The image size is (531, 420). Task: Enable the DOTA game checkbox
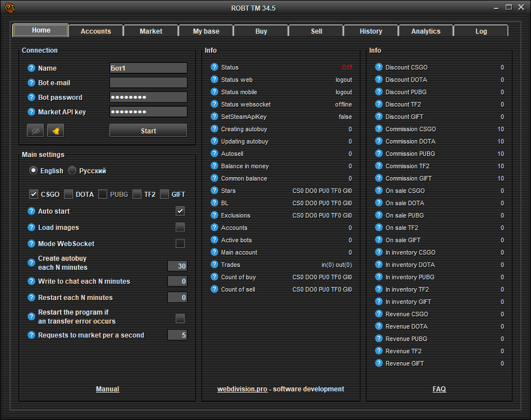coord(68,195)
